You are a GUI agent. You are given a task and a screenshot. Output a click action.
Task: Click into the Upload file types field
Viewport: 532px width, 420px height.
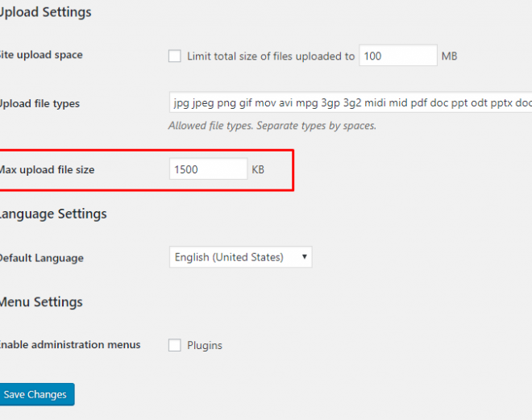[x=351, y=102]
